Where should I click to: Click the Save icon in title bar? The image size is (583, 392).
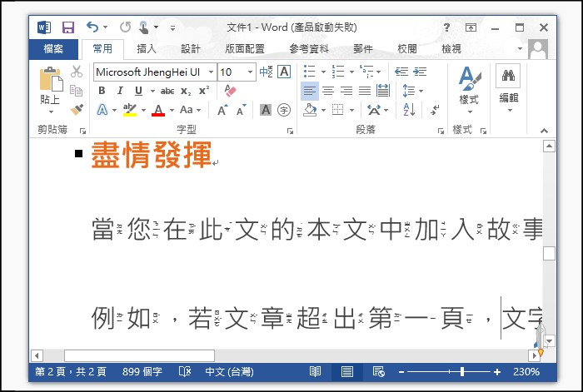click(68, 27)
